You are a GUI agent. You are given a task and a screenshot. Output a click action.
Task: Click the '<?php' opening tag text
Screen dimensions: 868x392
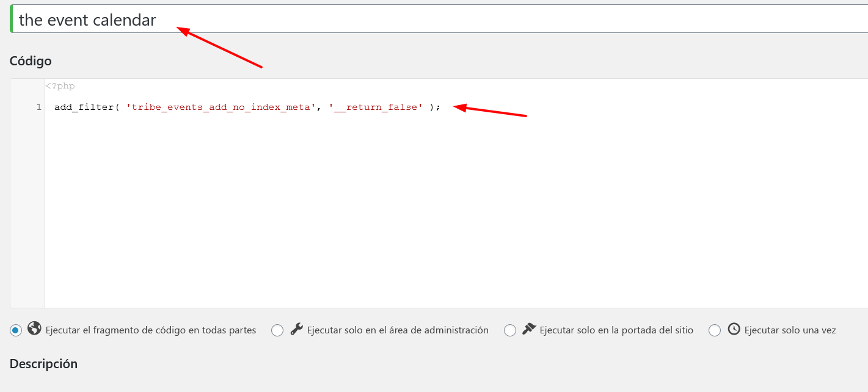point(60,86)
